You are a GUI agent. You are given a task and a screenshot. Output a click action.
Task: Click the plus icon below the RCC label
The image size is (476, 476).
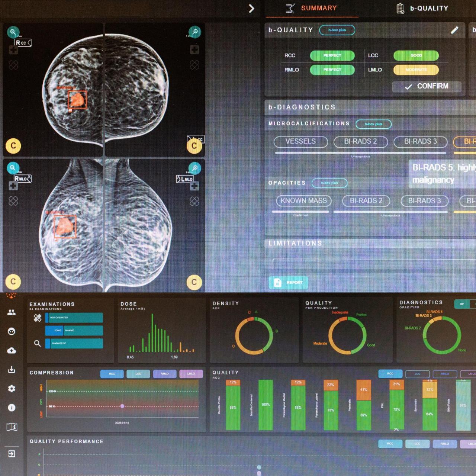click(x=13, y=49)
